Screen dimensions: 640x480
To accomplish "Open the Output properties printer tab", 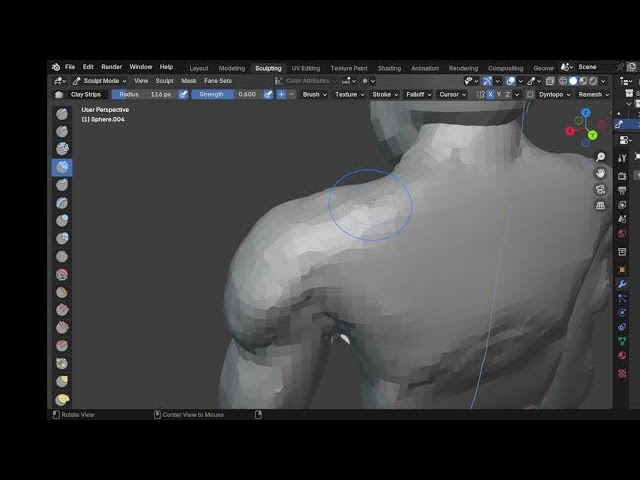I will (x=622, y=190).
